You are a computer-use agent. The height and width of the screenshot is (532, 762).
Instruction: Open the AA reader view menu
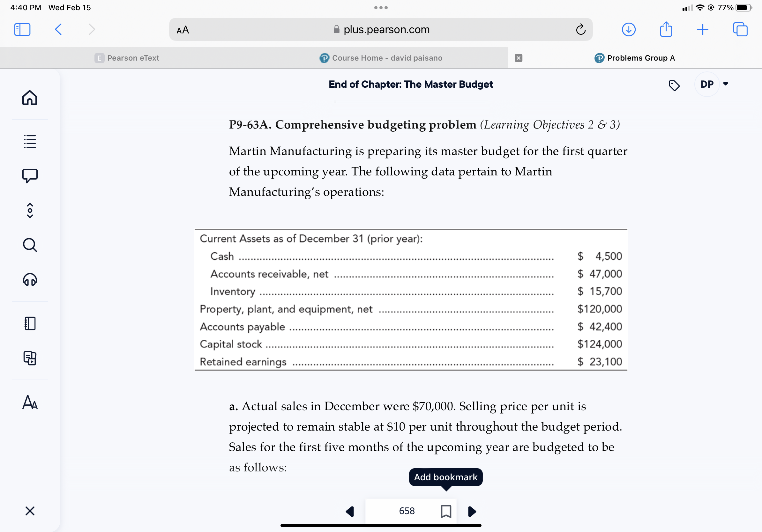pyautogui.click(x=183, y=30)
